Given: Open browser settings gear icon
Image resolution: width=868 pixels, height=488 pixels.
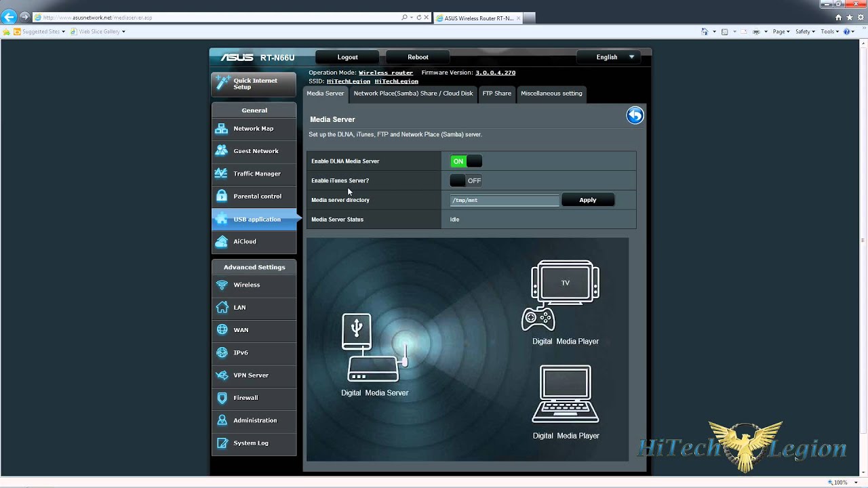Looking at the screenshot, I should pos(860,18).
